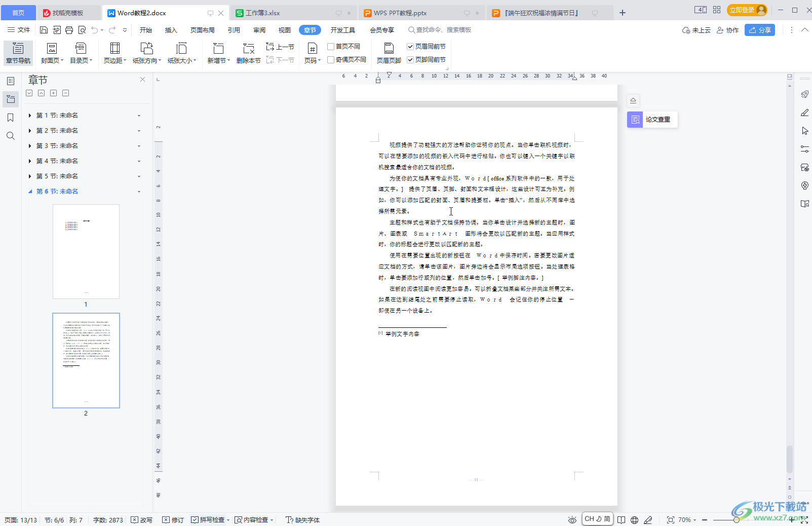Click the zoom slider handle
Viewport: 812px width, 526px height.
[x=736, y=520]
